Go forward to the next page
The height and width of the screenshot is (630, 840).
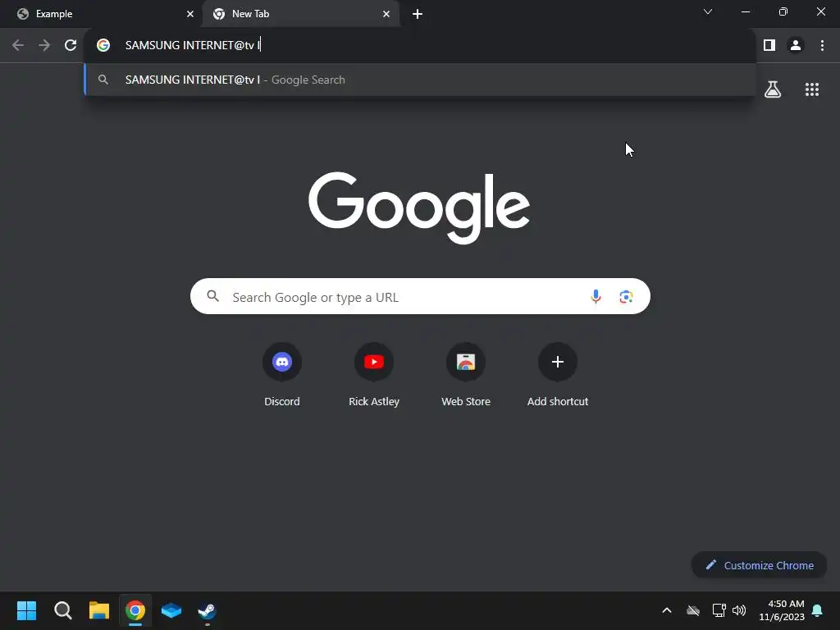tap(44, 46)
